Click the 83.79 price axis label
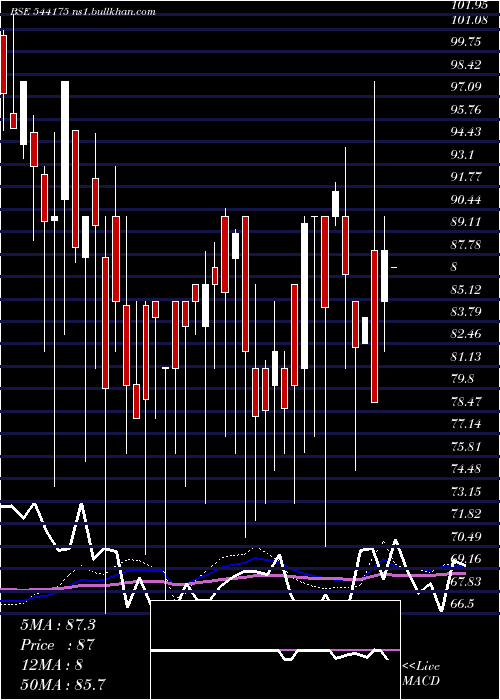This screenshot has height=700, width=500. (x=467, y=312)
